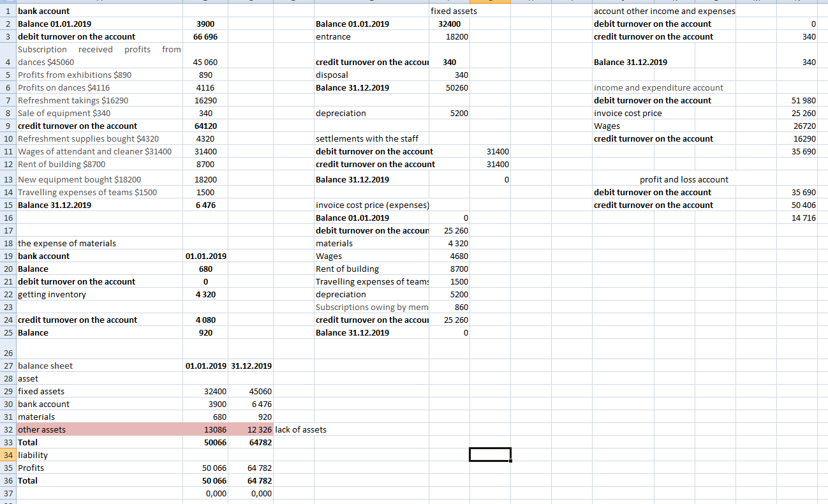
Task: Click the 'settlements with the staff' cell
Action: [x=367, y=138]
